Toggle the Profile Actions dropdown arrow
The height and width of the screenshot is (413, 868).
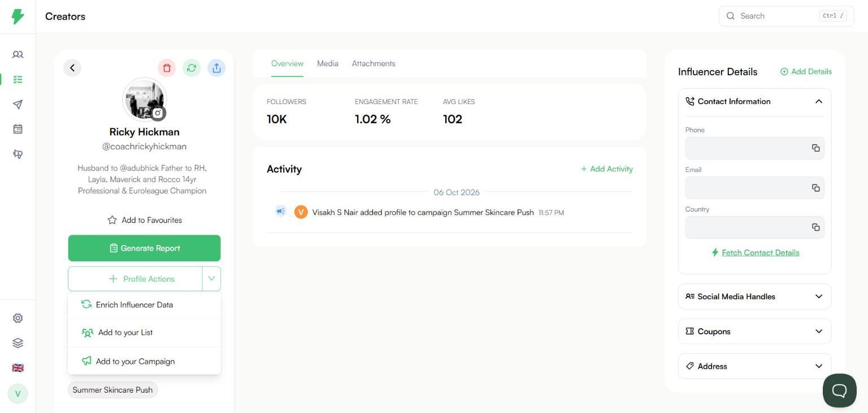tap(211, 279)
